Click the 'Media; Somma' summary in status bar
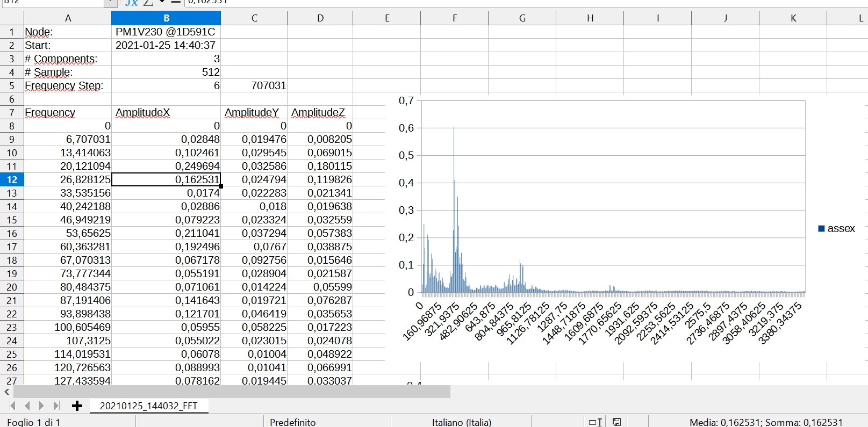The height and width of the screenshot is (427, 868). pos(766,422)
